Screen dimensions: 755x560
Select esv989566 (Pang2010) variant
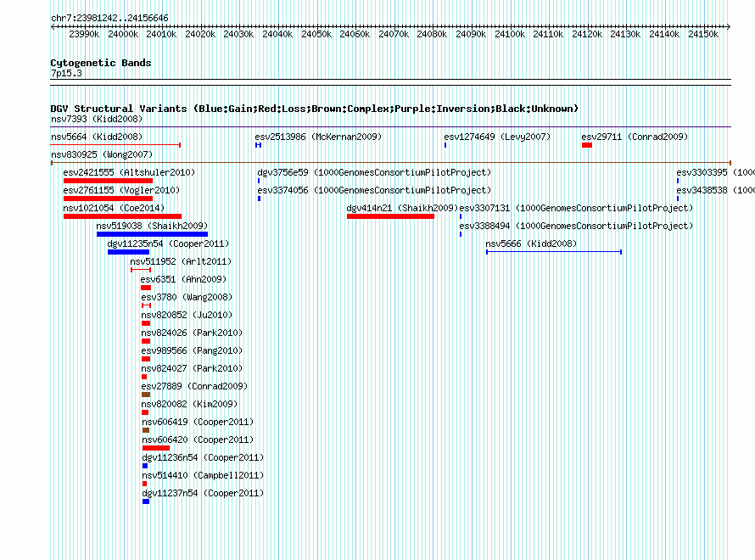coord(192,350)
